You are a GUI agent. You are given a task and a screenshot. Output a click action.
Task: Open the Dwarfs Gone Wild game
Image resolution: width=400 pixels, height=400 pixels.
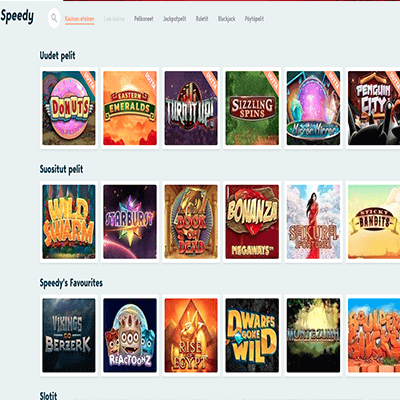252,335
